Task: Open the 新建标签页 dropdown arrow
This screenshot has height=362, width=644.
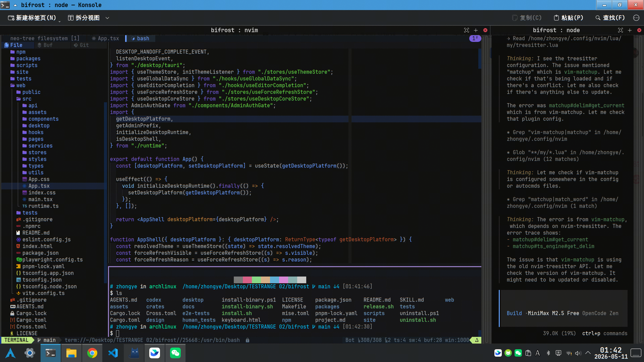Action: tap(60, 21)
